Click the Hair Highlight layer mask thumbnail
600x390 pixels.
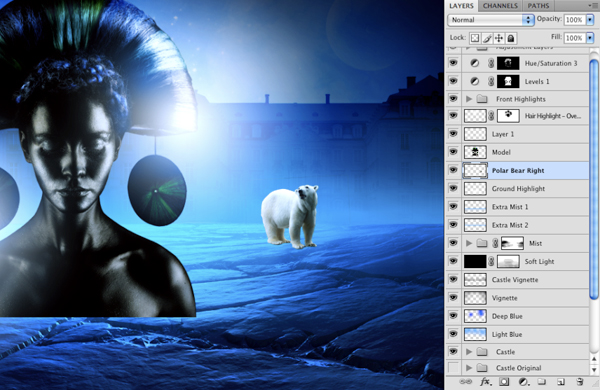pyautogui.click(x=508, y=116)
